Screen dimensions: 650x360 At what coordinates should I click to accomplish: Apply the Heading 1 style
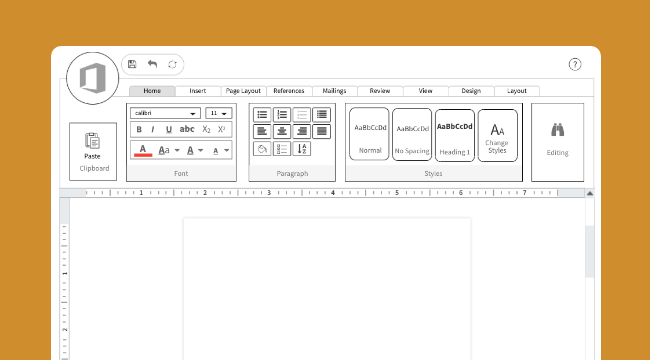point(455,135)
